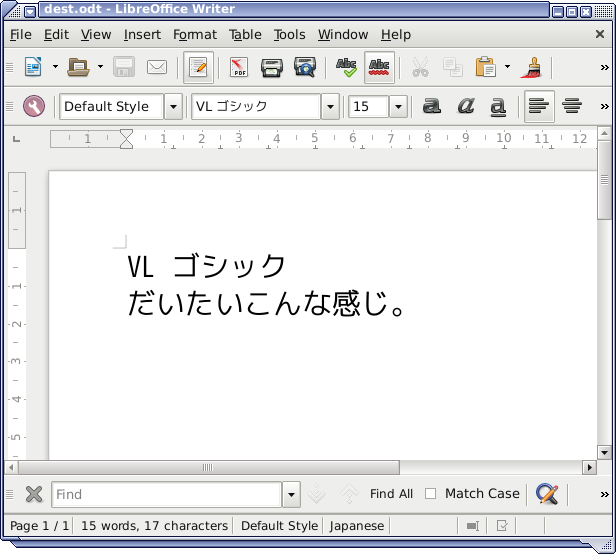Image resolution: width=616 pixels, height=554 pixels.
Task: Expand the paragraph style dropdown
Action: click(173, 106)
